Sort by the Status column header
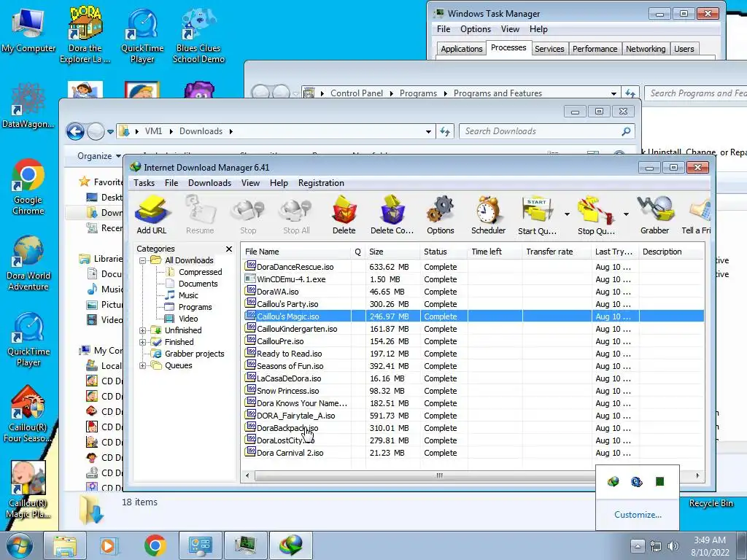The image size is (747, 560). point(444,252)
